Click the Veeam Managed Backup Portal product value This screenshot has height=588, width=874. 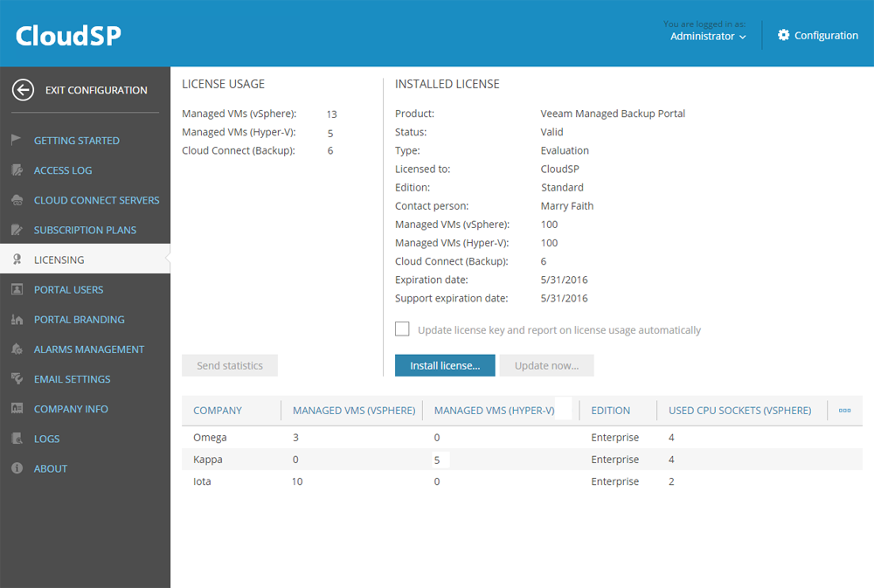(613, 114)
